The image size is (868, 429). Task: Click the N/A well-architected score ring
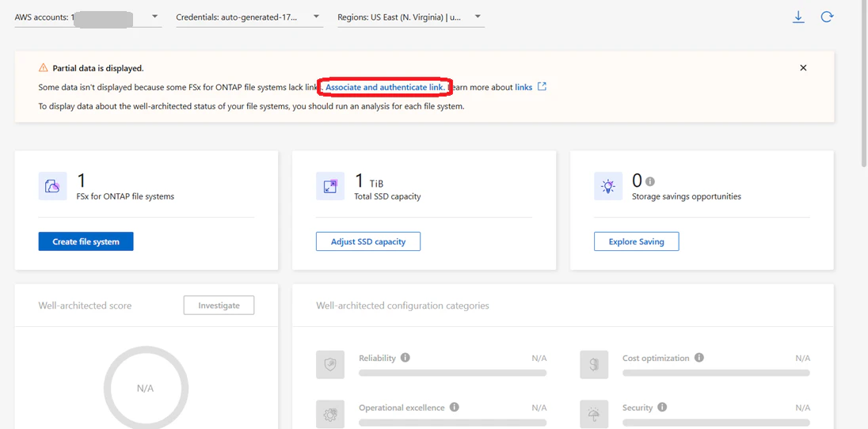click(x=145, y=389)
